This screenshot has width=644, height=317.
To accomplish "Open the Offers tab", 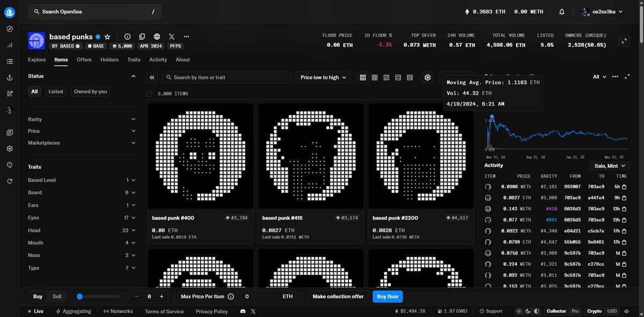I will [x=84, y=60].
